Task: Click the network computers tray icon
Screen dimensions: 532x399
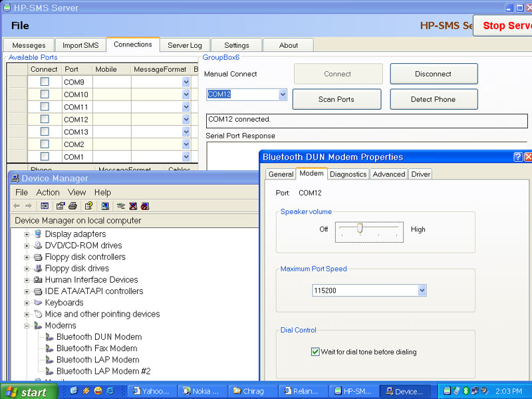Action: (x=475, y=391)
